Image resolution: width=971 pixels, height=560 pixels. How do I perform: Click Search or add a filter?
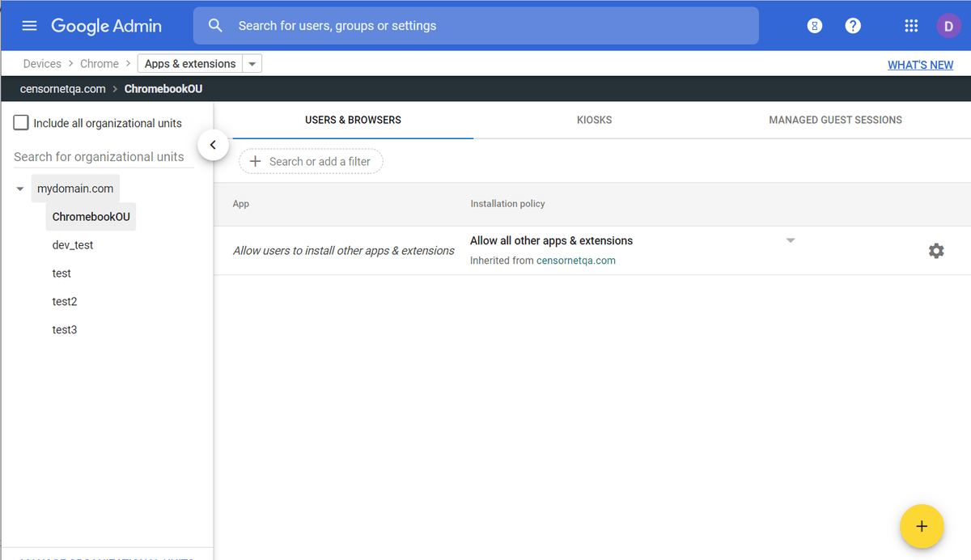pos(311,161)
